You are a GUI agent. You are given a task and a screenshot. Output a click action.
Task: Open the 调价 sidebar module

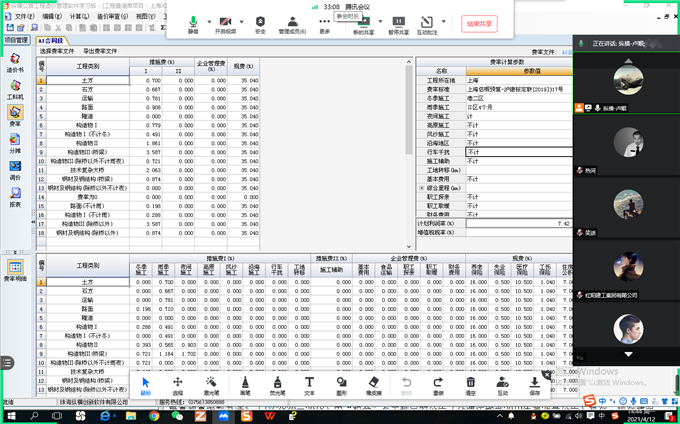[15, 170]
